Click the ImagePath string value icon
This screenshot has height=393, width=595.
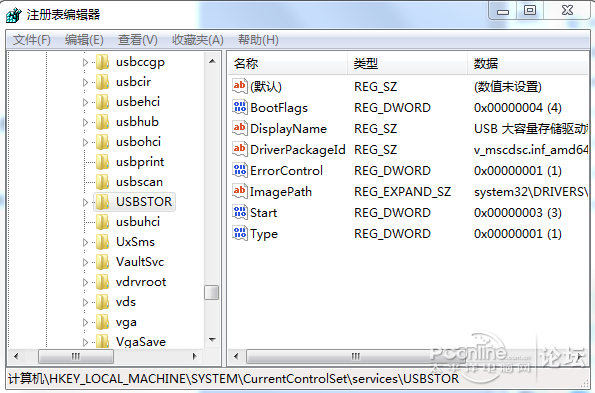(240, 191)
